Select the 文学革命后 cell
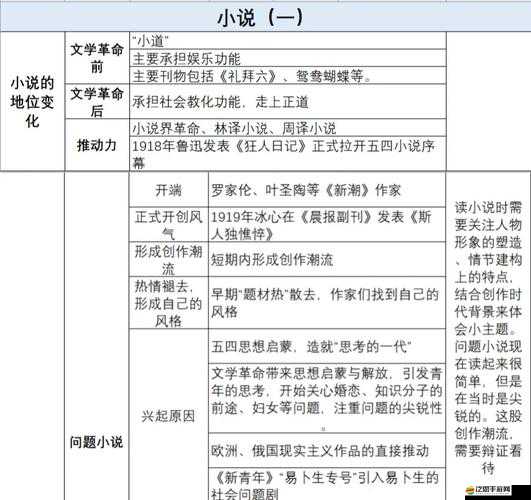This screenshot has height=500, width=531. pyautogui.click(x=97, y=101)
